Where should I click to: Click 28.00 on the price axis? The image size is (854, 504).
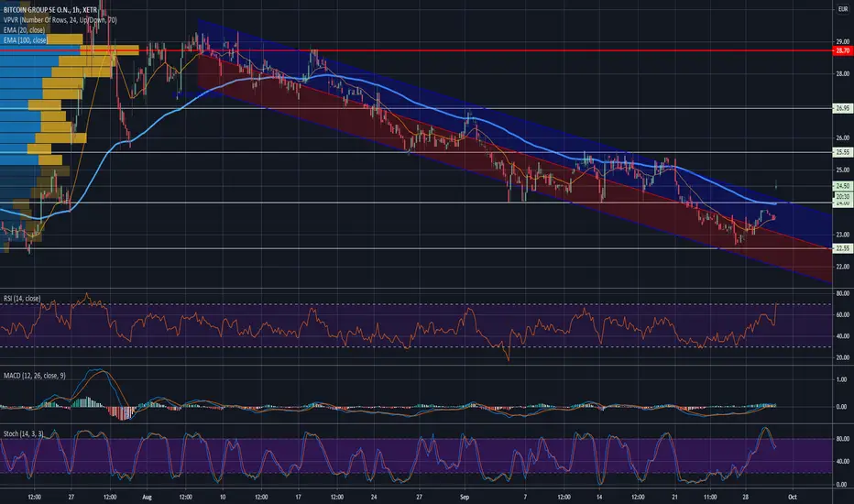(x=843, y=73)
